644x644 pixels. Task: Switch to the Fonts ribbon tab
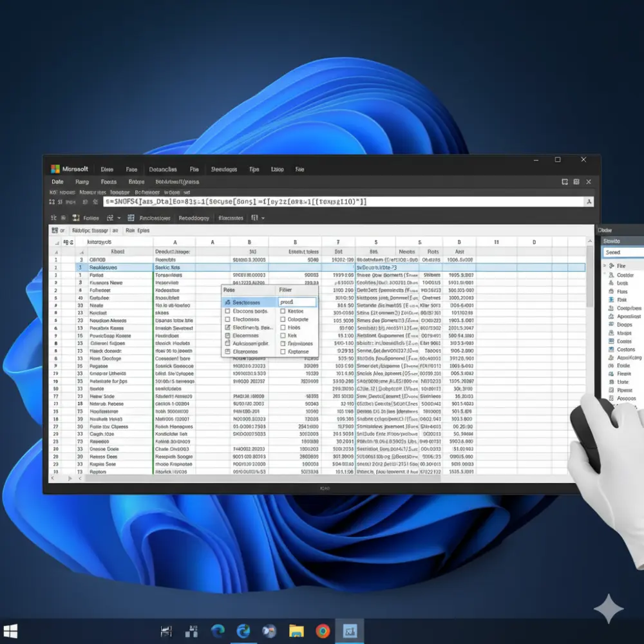108,182
